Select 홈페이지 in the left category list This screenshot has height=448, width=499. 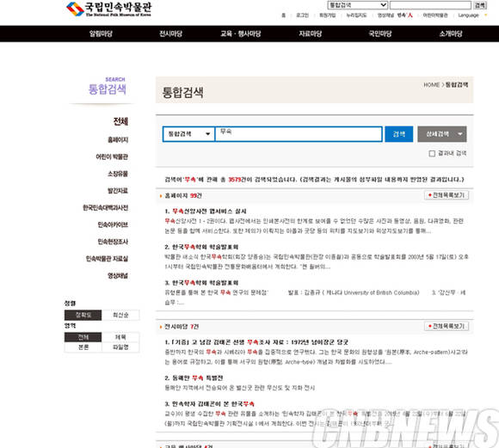(x=118, y=139)
